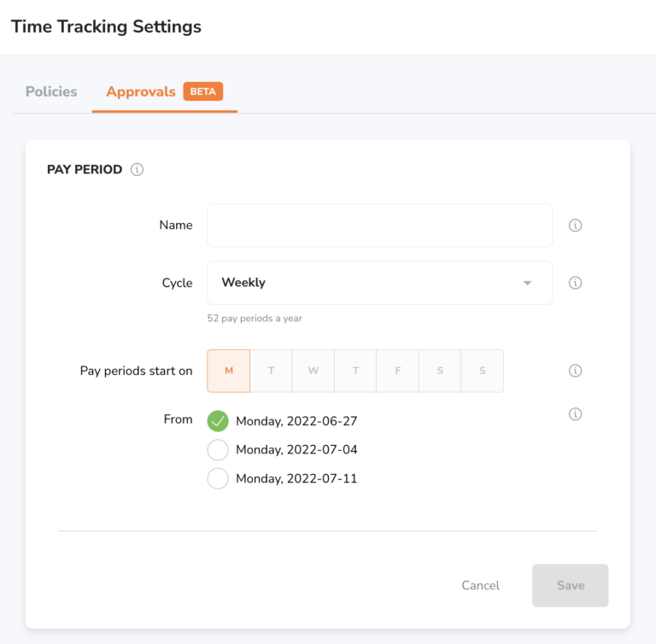
Task: Click the Cycle dropdown arrow
Action: 527,284
